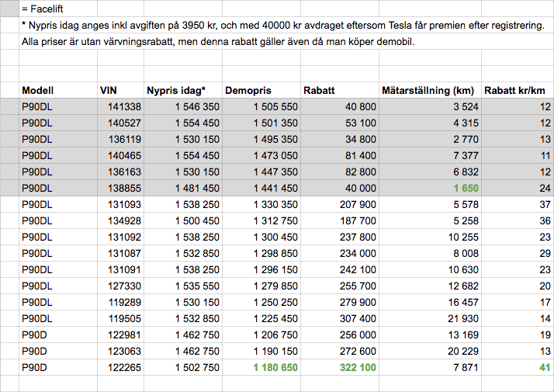This screenshot has height=392, width=554.
Task: Click VIN cell 122981
Action: pos(124,335)
